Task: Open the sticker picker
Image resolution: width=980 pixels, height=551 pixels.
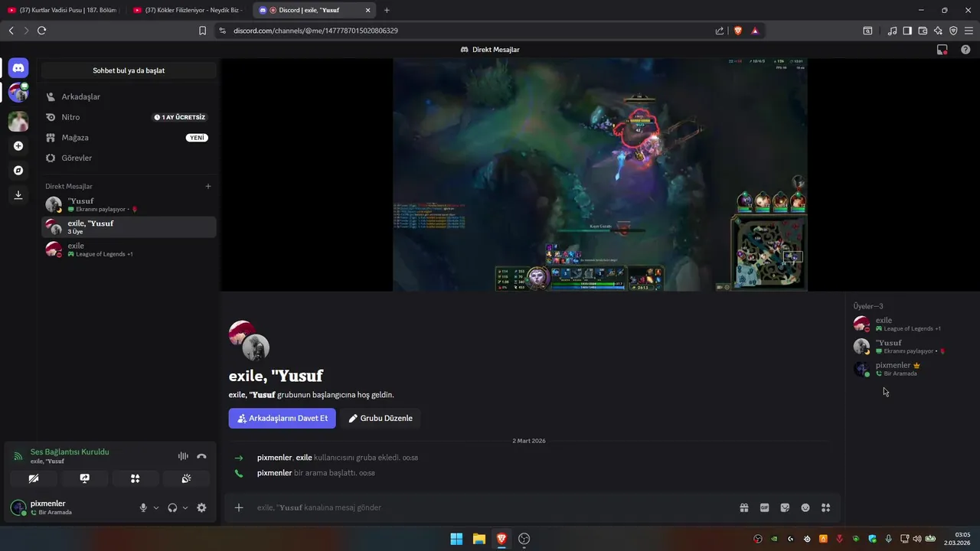Action: pyautogui.click(x=785, y=507)
